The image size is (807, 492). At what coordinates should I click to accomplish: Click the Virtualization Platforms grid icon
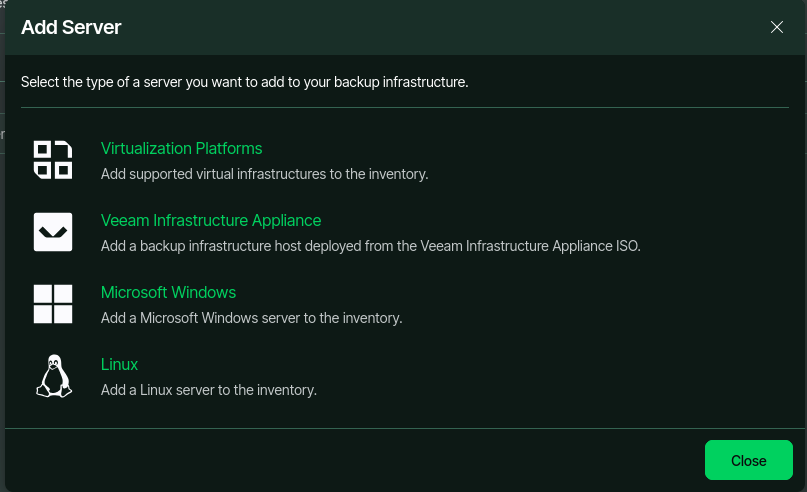pyautogui.click(x=53, y=160)
